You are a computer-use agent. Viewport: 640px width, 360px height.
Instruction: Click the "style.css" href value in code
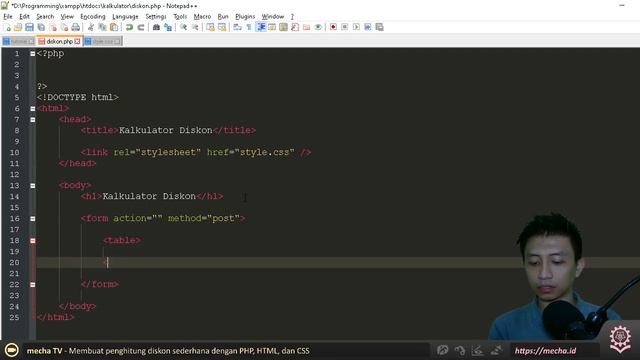tap(264, 152)
